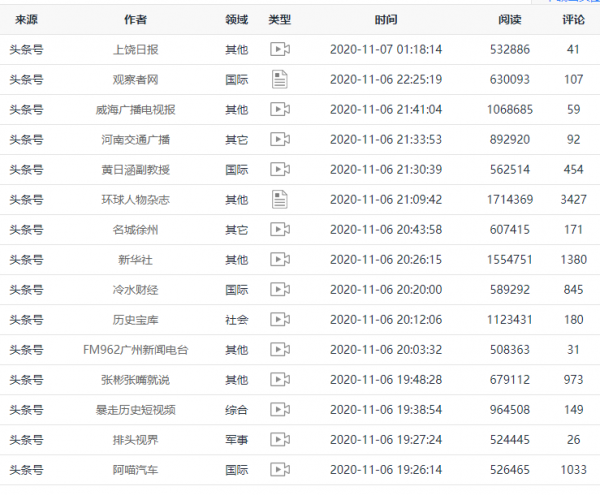Click timestamp 2020-11-07 01:18:14

[x=386, y=49]
